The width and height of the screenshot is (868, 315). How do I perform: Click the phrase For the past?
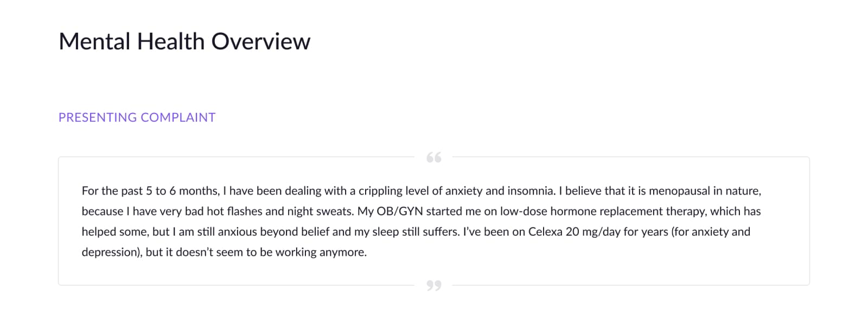[x=112, y=191]
